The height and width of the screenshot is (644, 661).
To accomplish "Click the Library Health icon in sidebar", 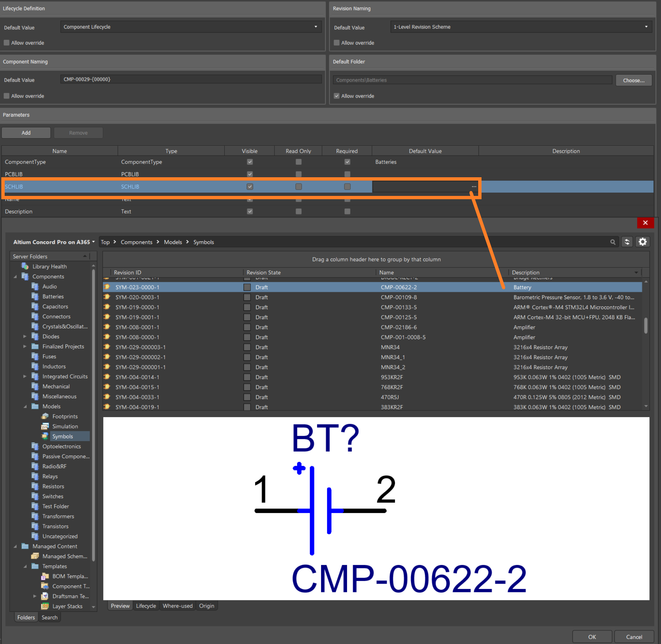I will [25, 266].
